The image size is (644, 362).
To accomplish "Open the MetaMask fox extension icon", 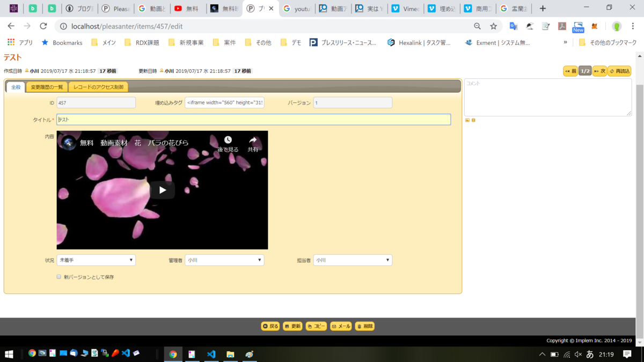I will coord(595,26).
